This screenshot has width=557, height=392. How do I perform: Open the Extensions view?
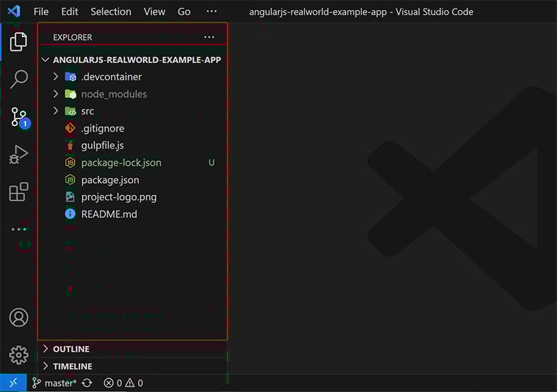pyautogui.click(x=18, y=192)
